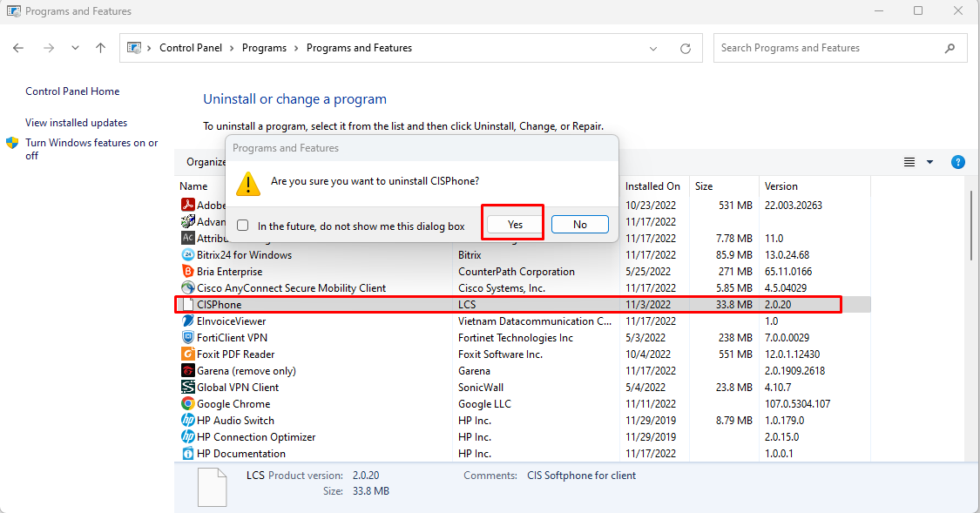Tick 'do not show me this dialog box' checkbox
This screenshot has width=980, height=513.
click(243, 226)
